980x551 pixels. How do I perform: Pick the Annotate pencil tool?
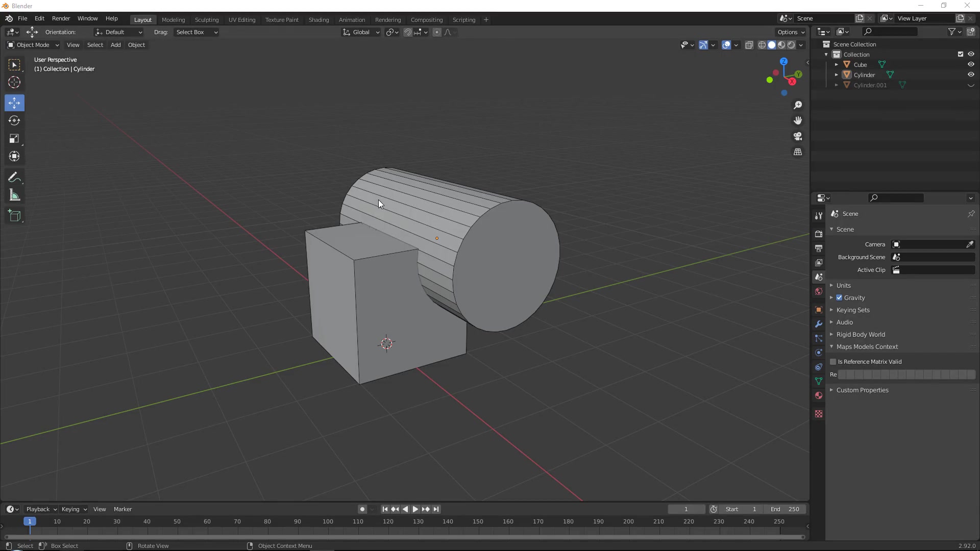pos(14,178)
